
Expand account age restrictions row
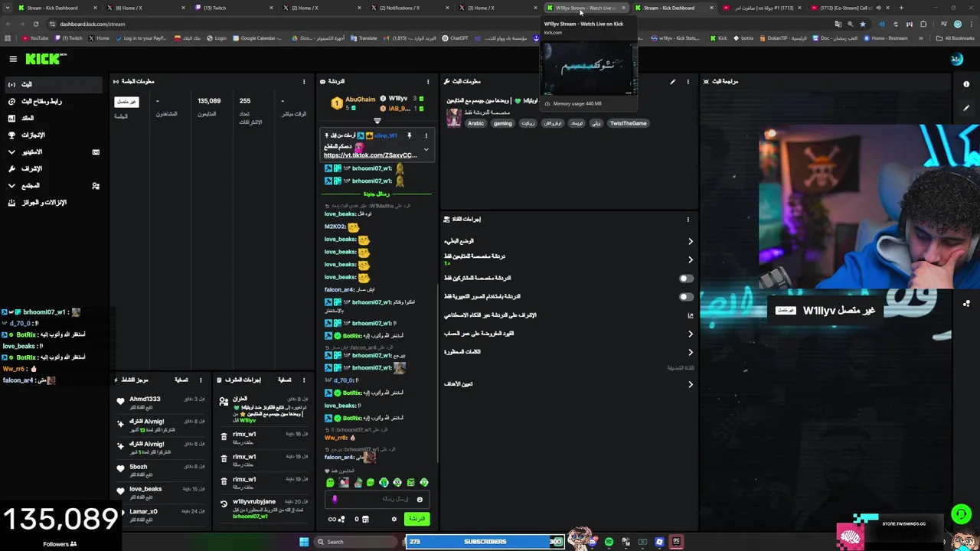569,334
